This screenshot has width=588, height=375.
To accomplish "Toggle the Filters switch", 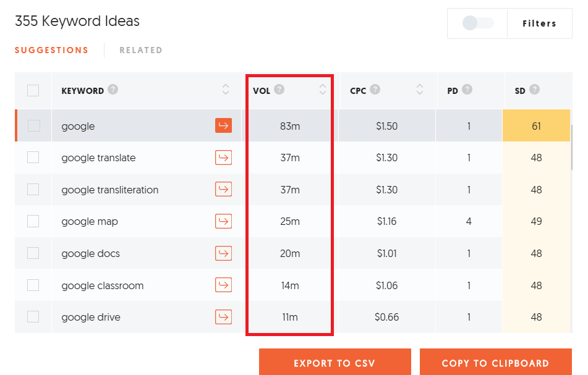I will (478, 23).
